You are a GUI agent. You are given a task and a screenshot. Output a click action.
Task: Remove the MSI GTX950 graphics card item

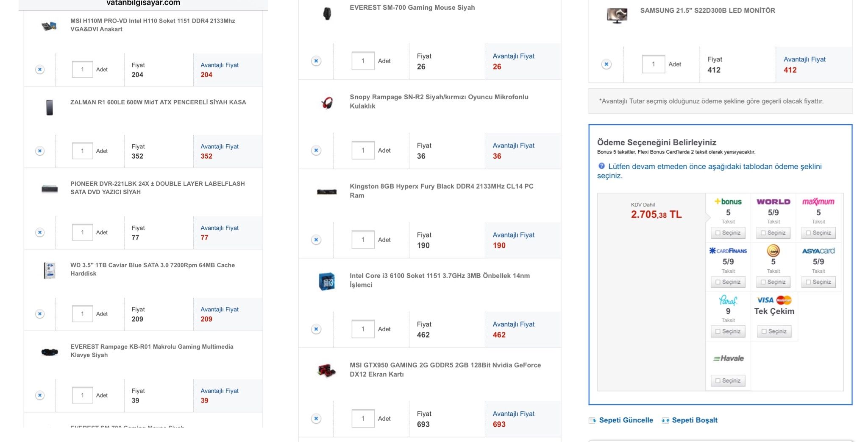tap(316, 419)
